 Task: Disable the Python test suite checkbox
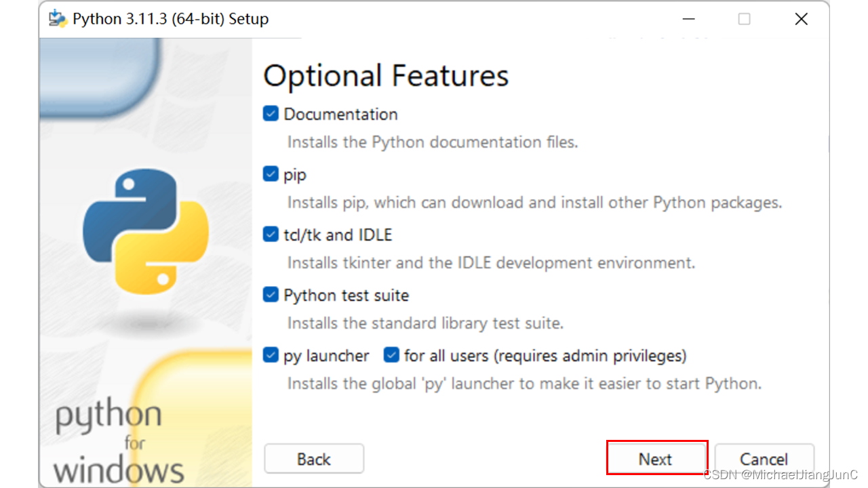[271, 295]
